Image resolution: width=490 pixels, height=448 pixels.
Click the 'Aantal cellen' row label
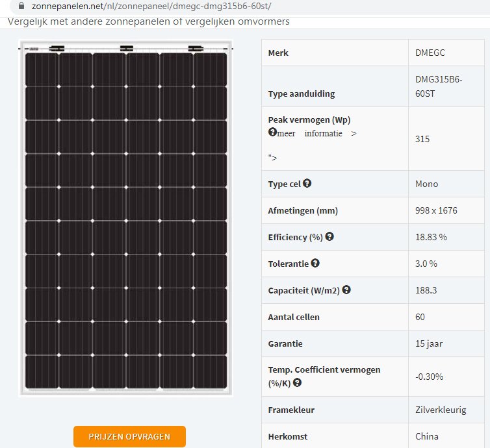[294, 317]
